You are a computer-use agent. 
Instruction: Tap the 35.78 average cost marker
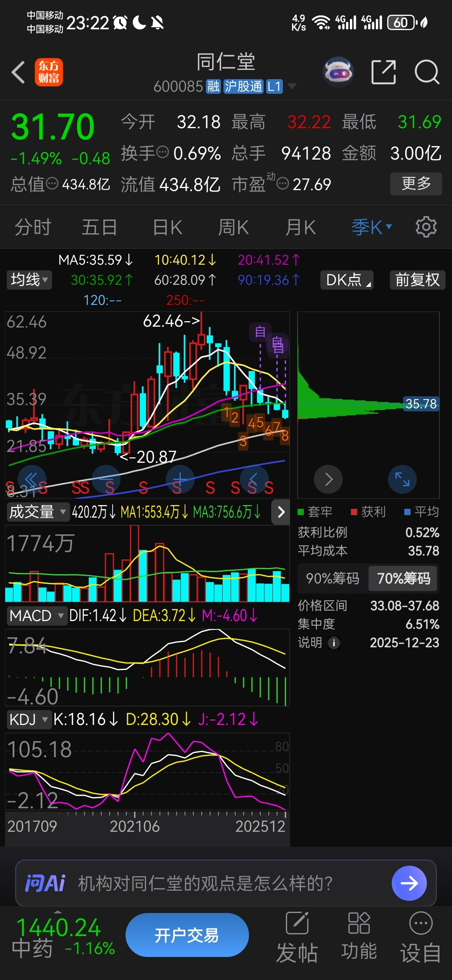[x=421, y=404]
